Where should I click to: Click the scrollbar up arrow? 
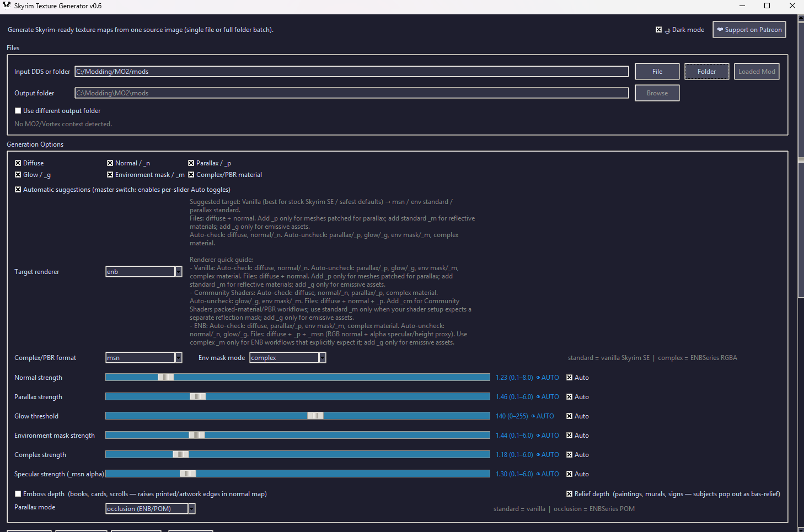click(x=801, y=18)
